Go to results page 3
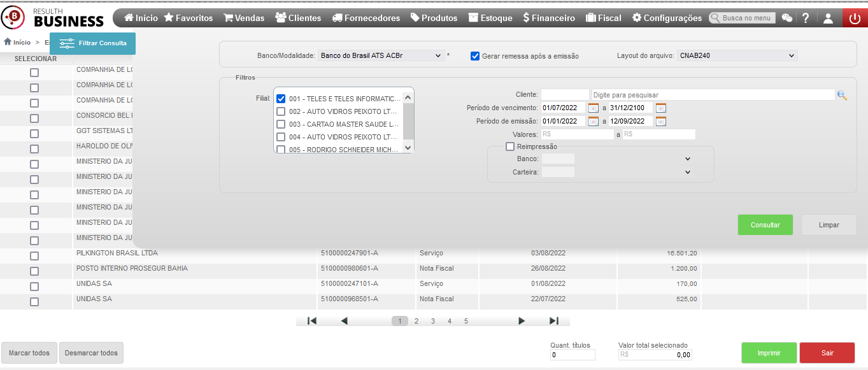 pyautogui.click(x=433, y=321)
